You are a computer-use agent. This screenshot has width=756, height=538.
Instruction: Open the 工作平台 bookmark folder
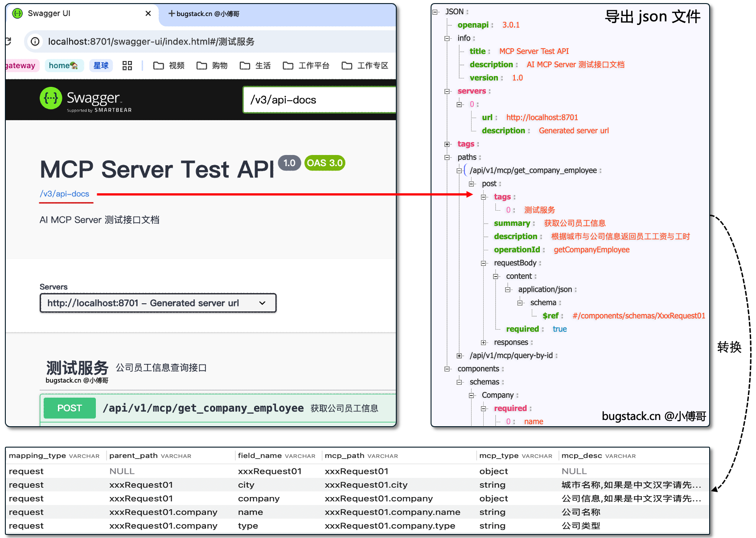[306, 66]
